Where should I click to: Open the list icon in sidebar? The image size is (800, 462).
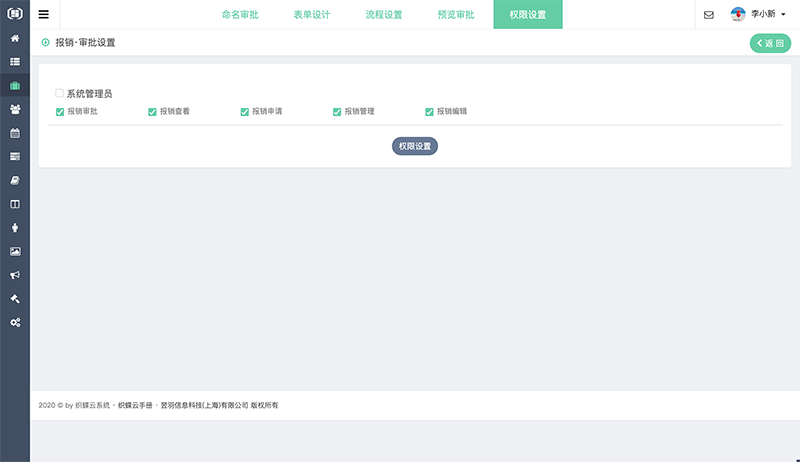pos(15,62)
